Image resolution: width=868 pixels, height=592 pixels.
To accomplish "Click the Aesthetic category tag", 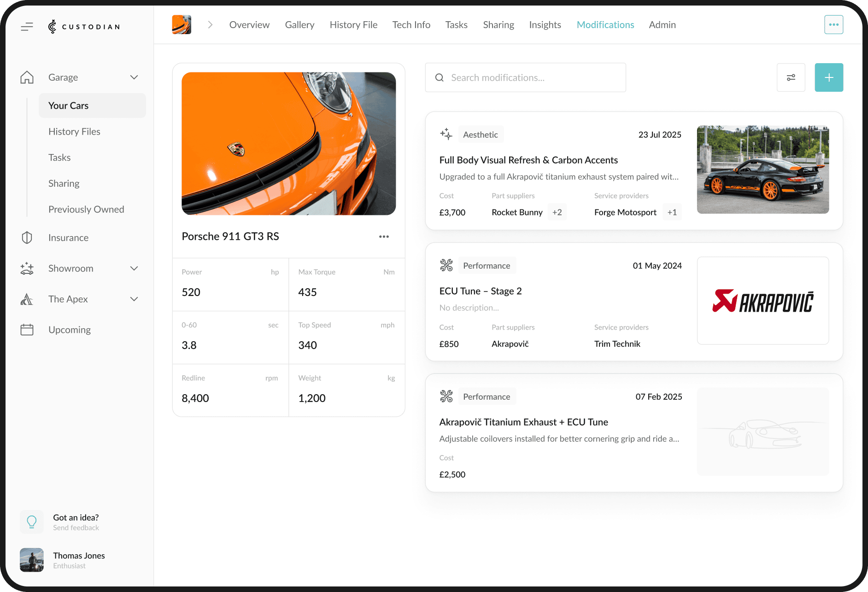I will click(481, 134).
